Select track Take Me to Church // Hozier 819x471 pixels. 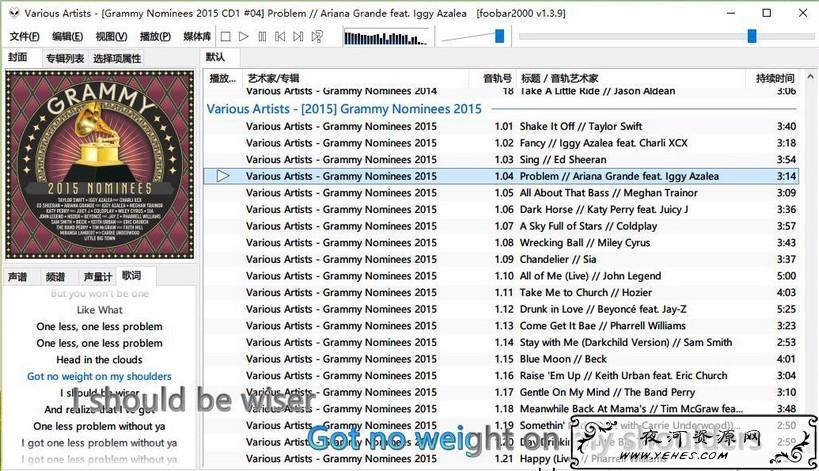(501, 292)
